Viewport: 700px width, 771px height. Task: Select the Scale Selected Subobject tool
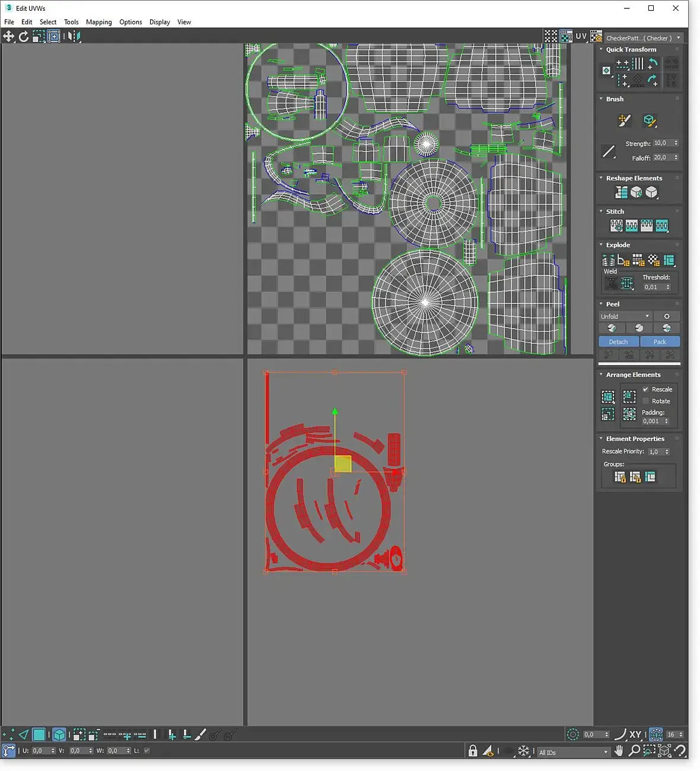[x=39, y=36]
